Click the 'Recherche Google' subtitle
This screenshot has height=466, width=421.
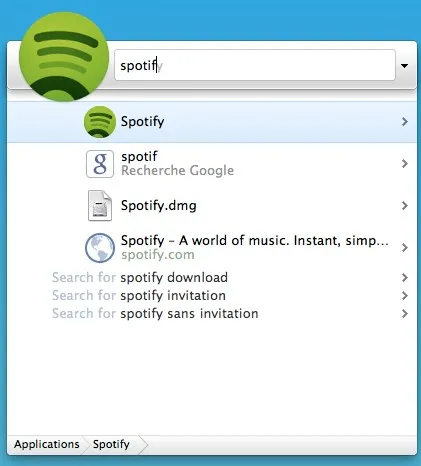(x=177, y=171)
